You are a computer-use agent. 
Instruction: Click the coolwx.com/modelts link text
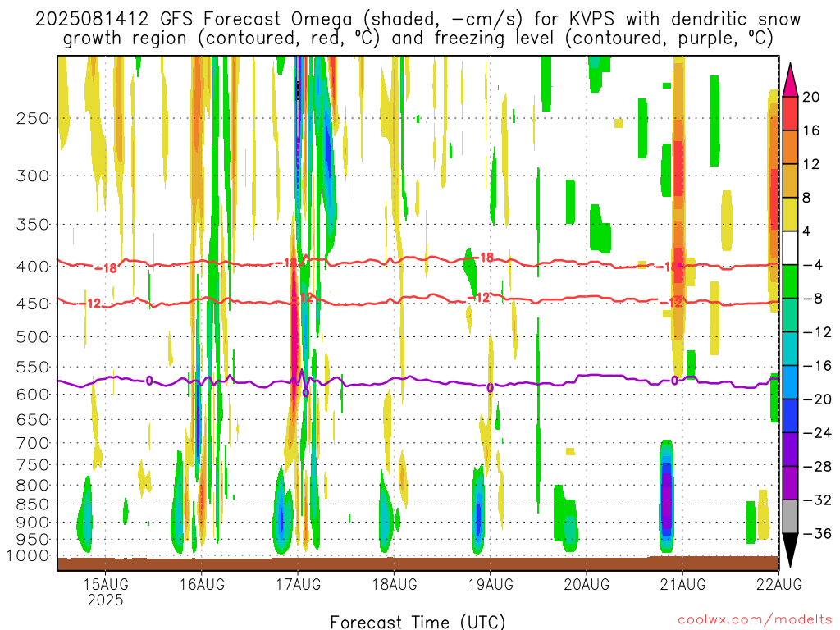[x=755, y=620]
